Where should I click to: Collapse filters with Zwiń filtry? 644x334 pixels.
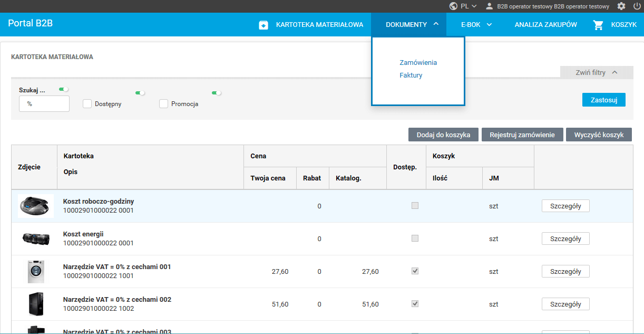click(x=597, y=73)
